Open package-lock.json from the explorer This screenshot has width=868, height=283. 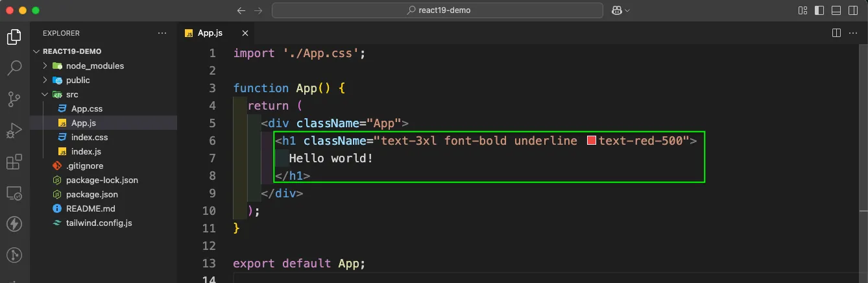click(102, 180)
